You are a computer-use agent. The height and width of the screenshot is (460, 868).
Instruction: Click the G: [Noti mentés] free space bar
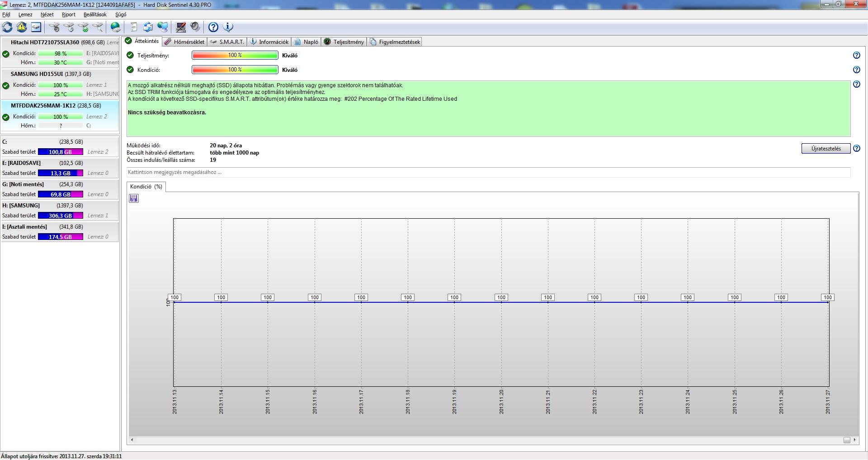(61, 194)
